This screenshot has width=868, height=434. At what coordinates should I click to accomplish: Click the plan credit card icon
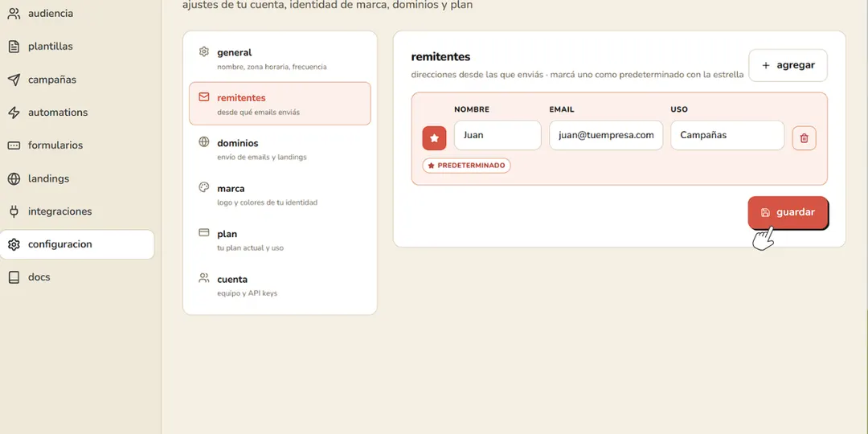coord(203,232)
